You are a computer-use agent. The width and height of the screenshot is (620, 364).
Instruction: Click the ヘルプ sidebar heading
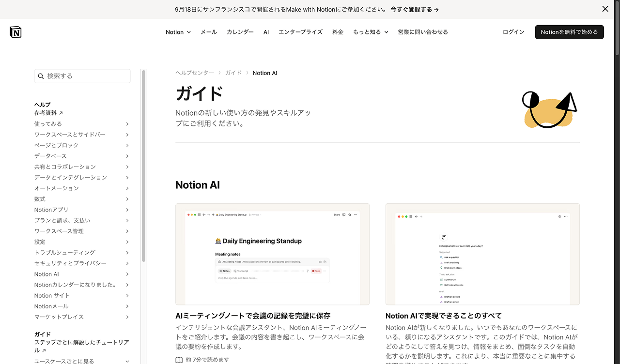(42, 105)
